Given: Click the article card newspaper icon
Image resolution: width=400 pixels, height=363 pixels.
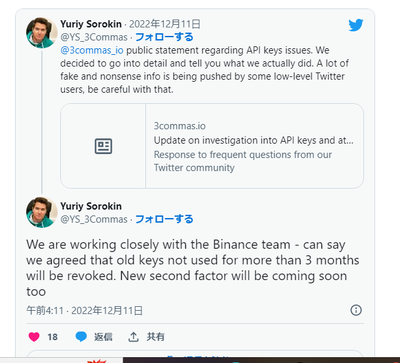Looking at the screenshot, I should (x=103, y=146).
